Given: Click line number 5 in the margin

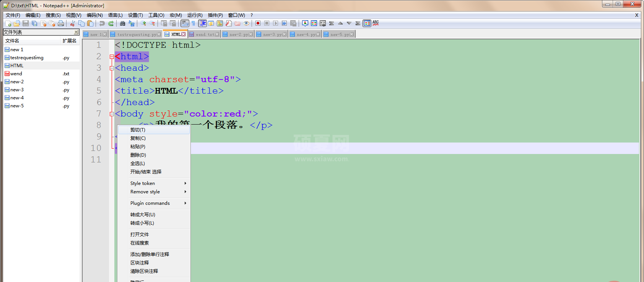Looking at the screenshot, I should coord(99,91).
